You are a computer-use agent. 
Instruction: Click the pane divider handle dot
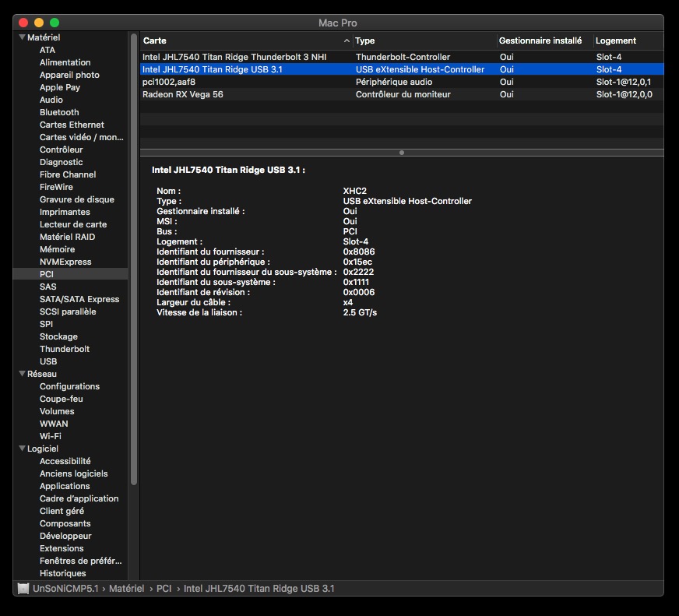(402, 153)
